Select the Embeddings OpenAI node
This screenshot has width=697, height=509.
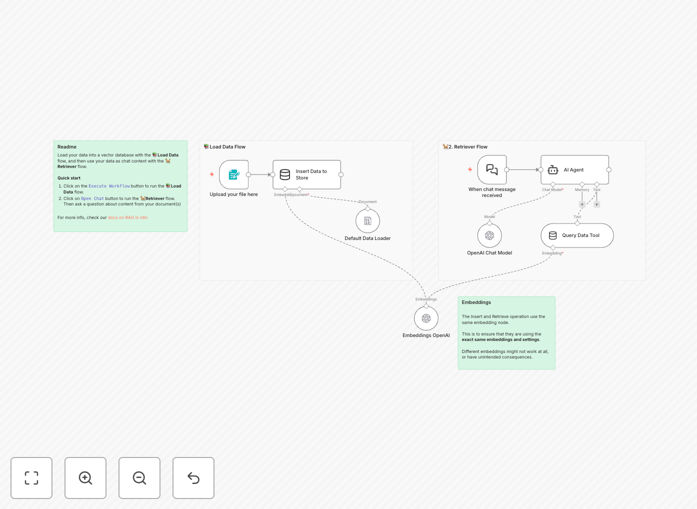click(x=426, y=318)
